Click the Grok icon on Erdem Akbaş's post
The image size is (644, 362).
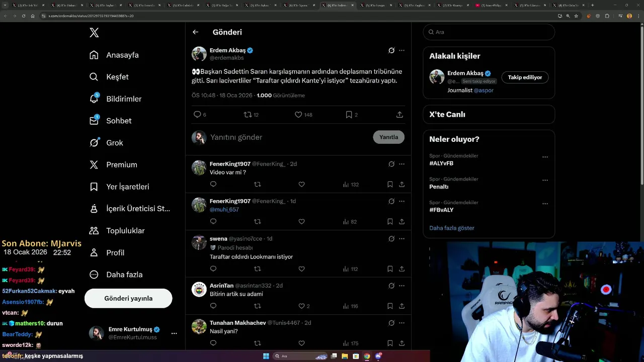click(391, 50)
